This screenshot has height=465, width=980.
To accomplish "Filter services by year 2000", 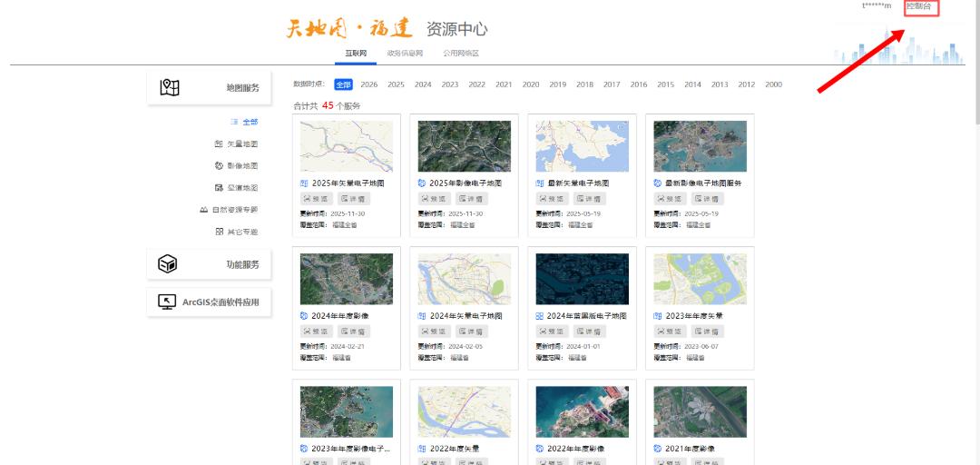I will pyautogui.click(x=774, y=84).
